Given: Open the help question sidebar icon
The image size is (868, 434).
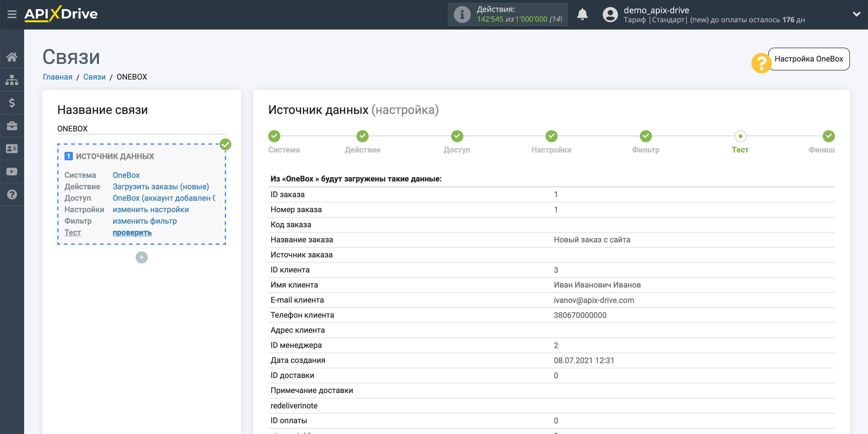Looking at the screenshot, I should 12,194.
